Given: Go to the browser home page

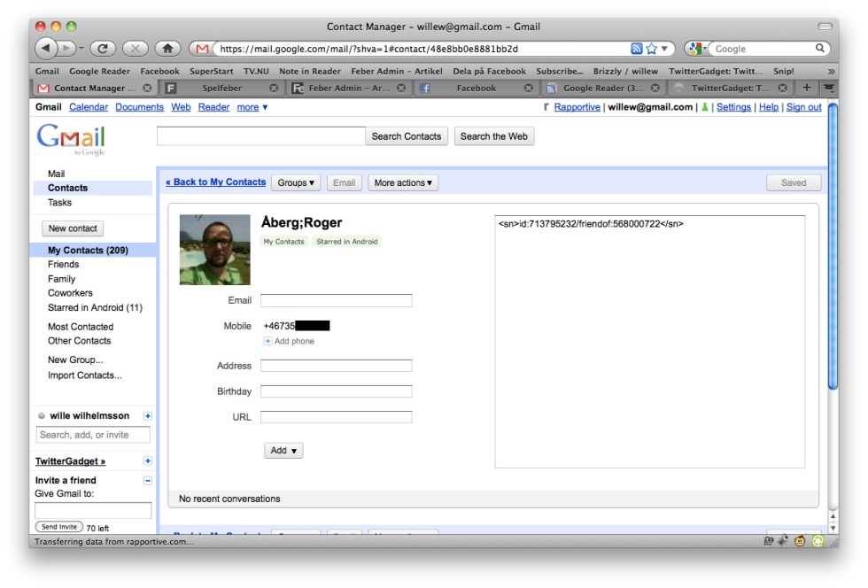Looking at the screenshot, I should (166, 49).
